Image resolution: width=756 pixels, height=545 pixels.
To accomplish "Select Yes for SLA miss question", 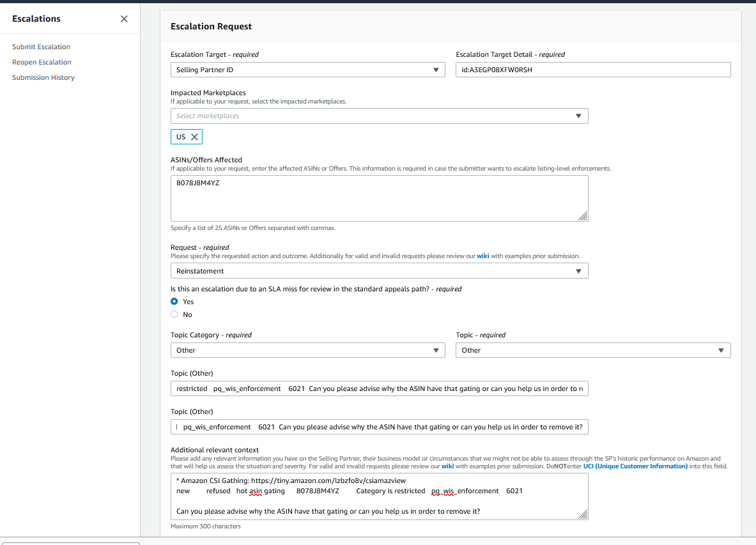I will click(174, 302).
